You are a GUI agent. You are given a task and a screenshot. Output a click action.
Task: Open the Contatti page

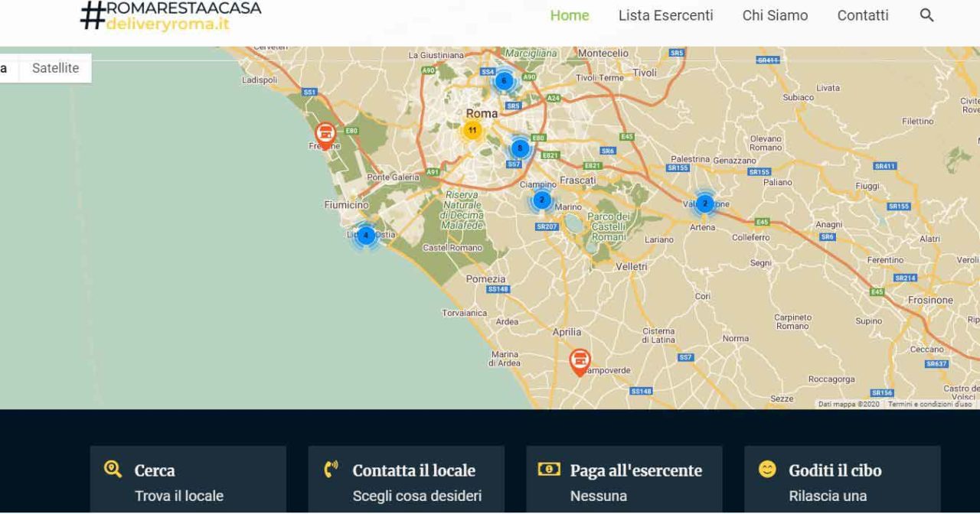click(863, 15)
